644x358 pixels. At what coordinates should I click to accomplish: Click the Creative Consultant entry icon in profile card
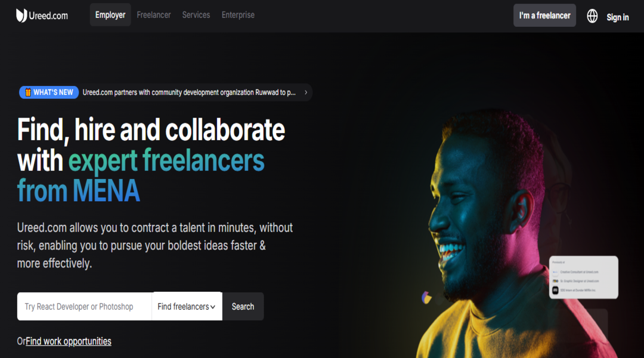555,272
